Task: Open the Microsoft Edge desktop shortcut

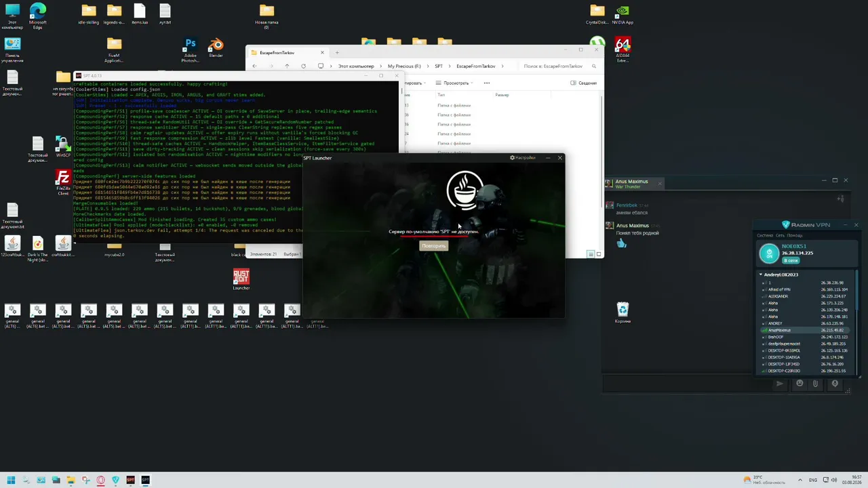Action: [37, 16]
